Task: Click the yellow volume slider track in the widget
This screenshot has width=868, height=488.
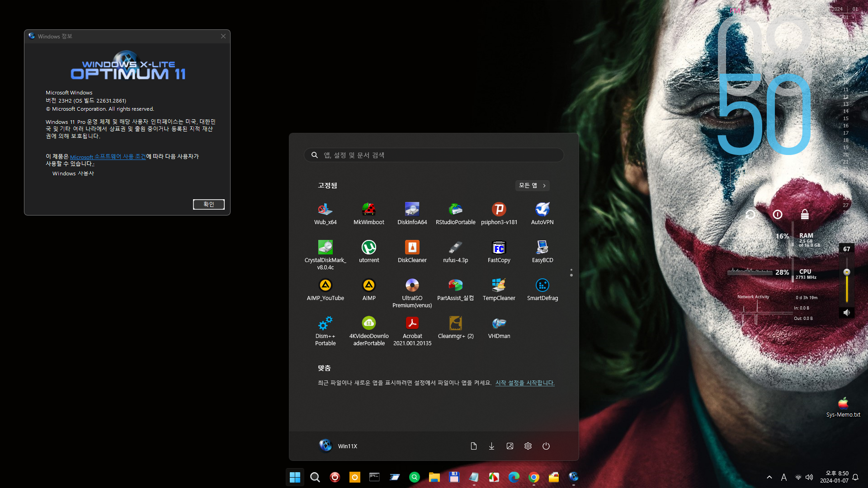Action: click(x=847, y=288)
